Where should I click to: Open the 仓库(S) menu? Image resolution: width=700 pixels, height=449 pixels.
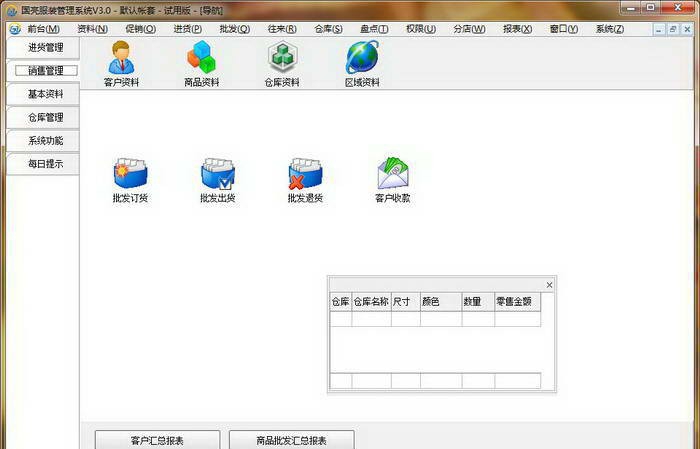(x=328, y=29)
